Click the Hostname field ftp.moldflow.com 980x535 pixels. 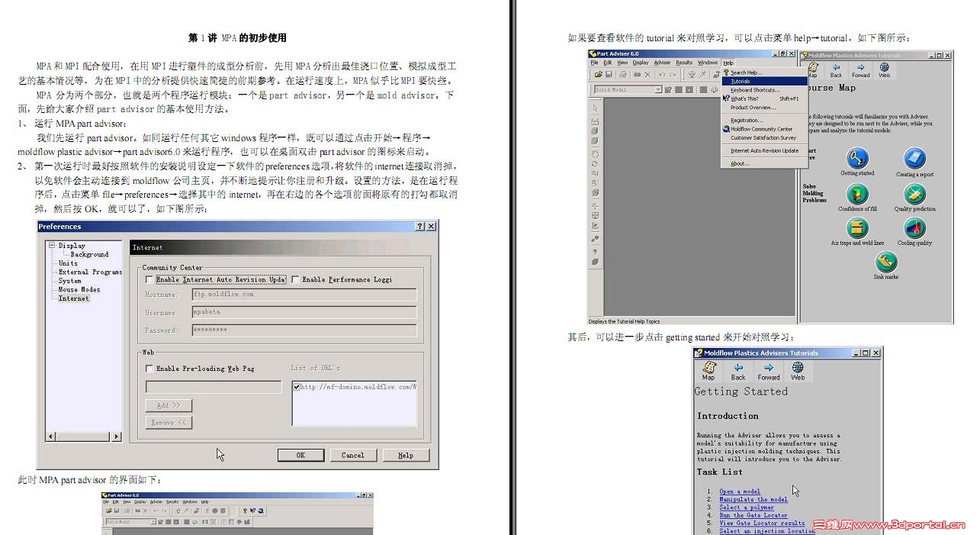(304, 295)
